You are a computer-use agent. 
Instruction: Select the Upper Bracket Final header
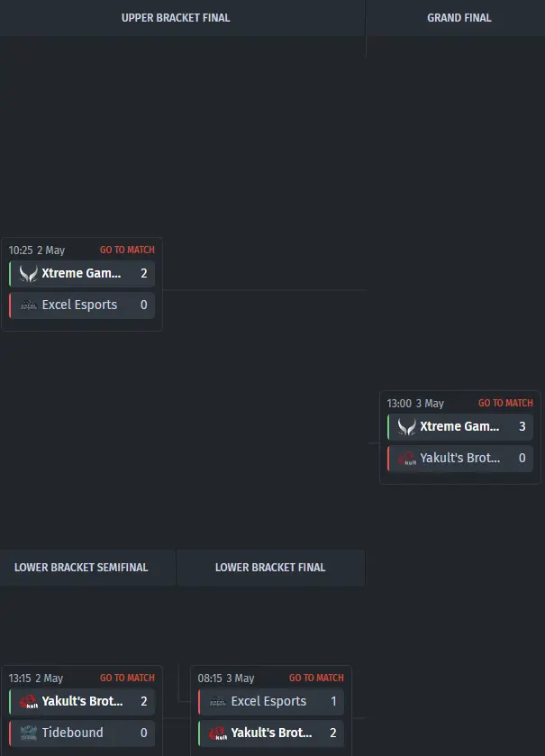pos(176,17)
